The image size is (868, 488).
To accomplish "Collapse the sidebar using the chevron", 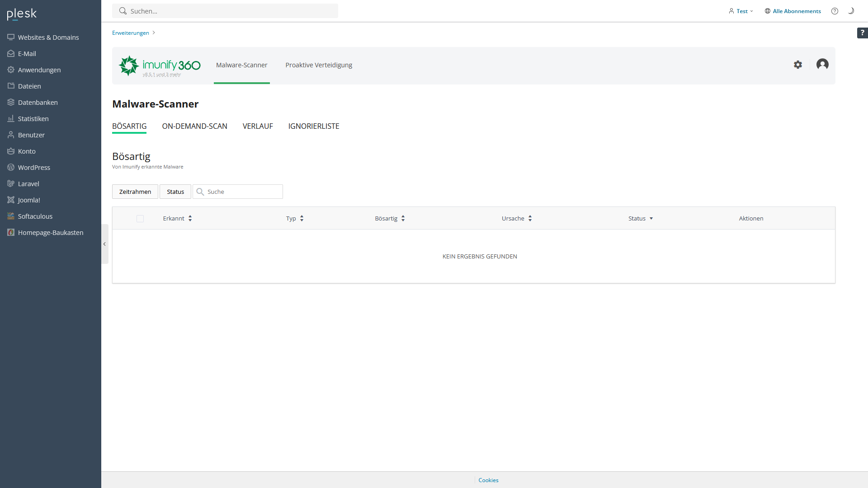I will pos(104,244).
